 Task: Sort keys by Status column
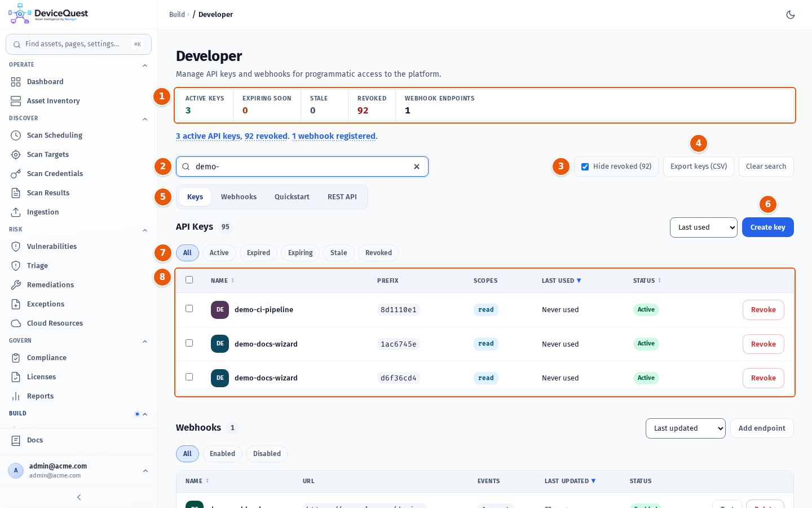tap(647, 281)
